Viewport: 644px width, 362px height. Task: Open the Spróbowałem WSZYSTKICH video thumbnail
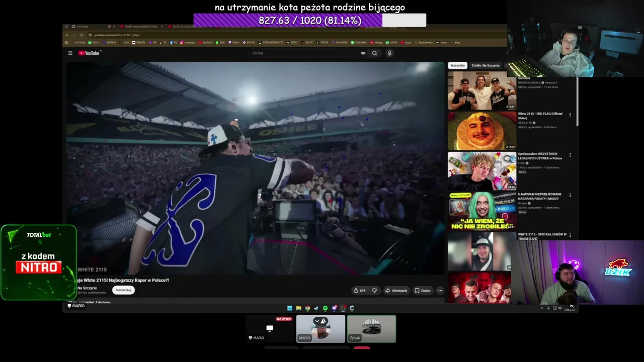(x=482, y=171)
